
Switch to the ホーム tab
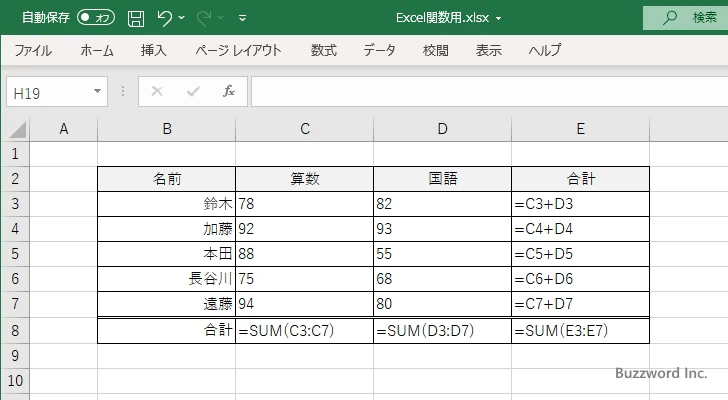coord(97,50)
